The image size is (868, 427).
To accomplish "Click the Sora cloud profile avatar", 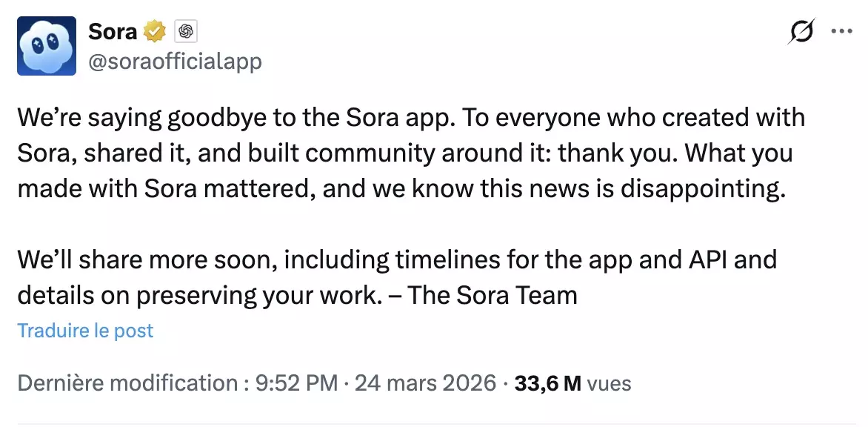I will tap(47, 46).
